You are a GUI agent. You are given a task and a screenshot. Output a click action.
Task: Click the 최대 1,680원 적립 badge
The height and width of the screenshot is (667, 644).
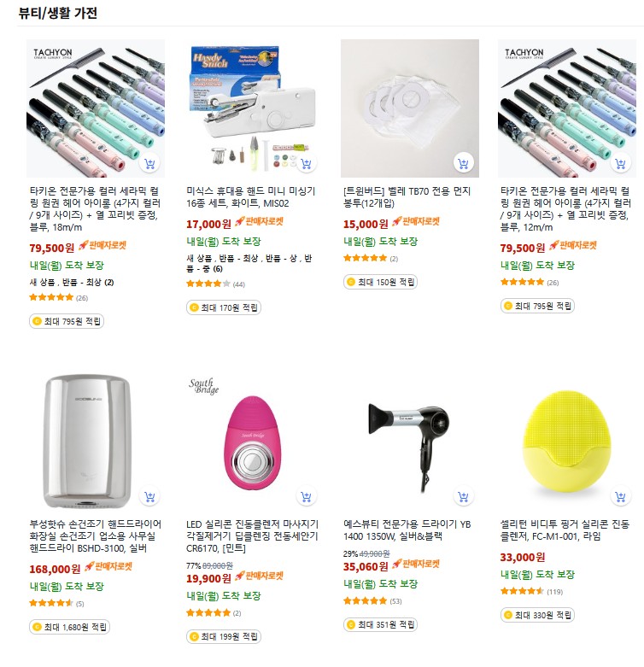(x=70, y=627)
